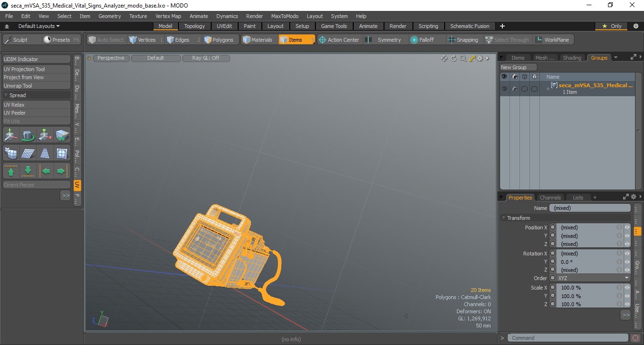Click the unwrapped sphere UV icon
The image size is (644, 345).
click(x=11, y=153)
